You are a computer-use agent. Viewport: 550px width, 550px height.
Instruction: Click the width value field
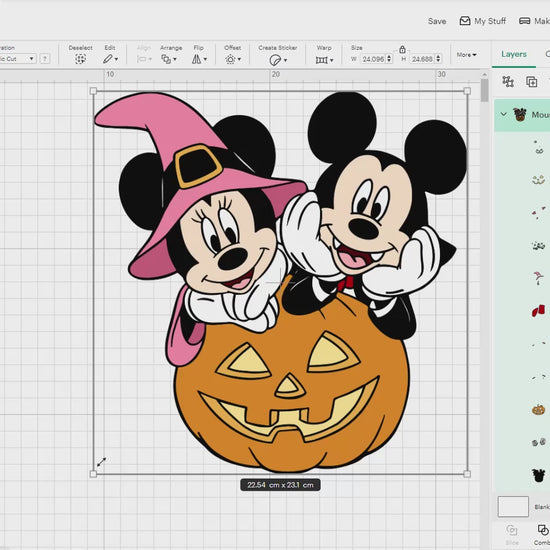[x=374, y=59]
